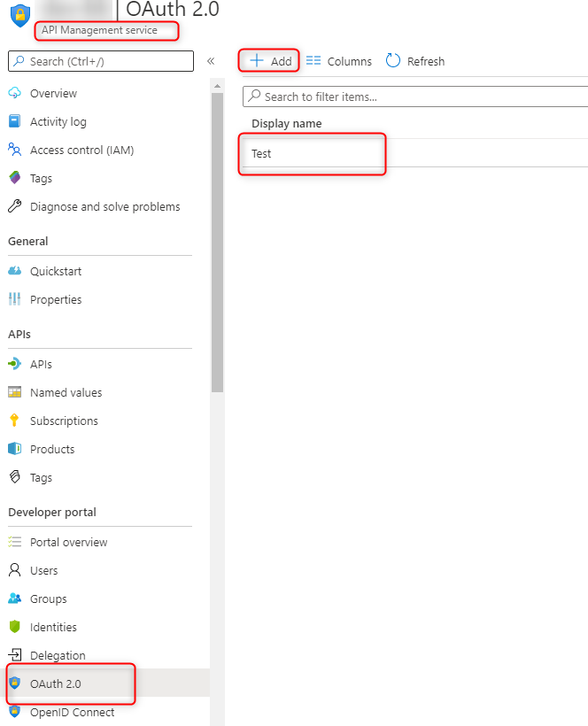Open the Identities settings
This screenshot has height=726, width=588.
click(53, 627)
